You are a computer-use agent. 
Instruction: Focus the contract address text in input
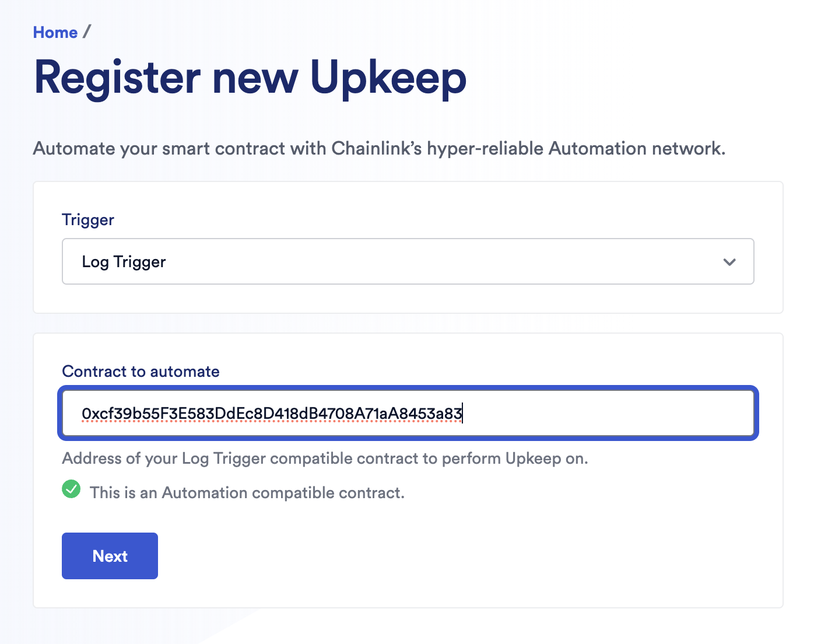[x=272, y=414]
